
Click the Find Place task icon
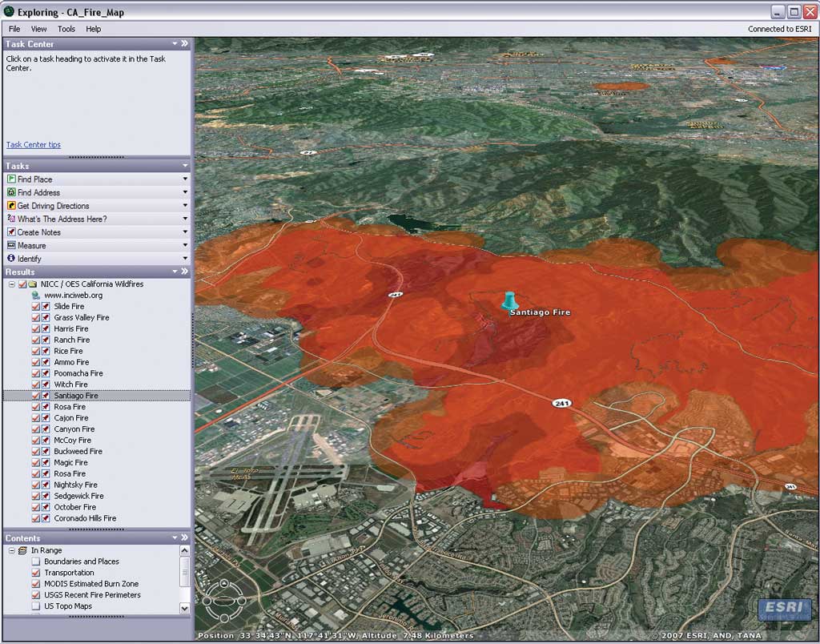11,179
